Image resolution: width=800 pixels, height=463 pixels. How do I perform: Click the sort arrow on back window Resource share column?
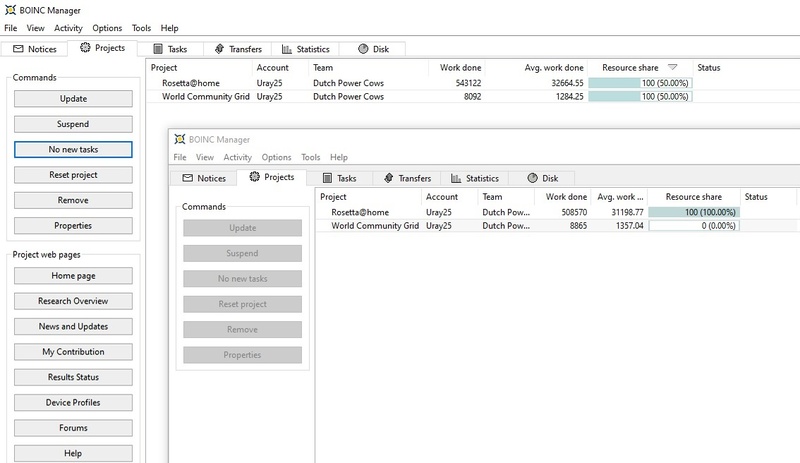(x=672, y=67)
